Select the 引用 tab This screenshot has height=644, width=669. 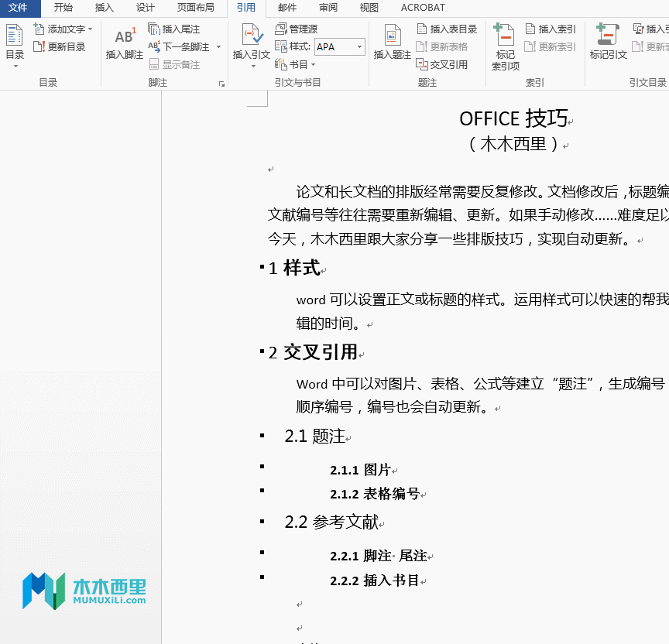246,8
